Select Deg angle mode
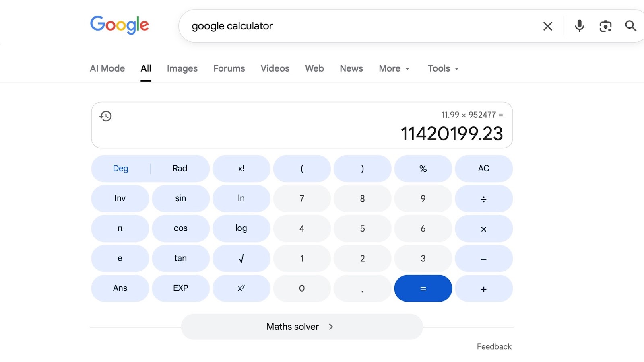 coord(120,169)
